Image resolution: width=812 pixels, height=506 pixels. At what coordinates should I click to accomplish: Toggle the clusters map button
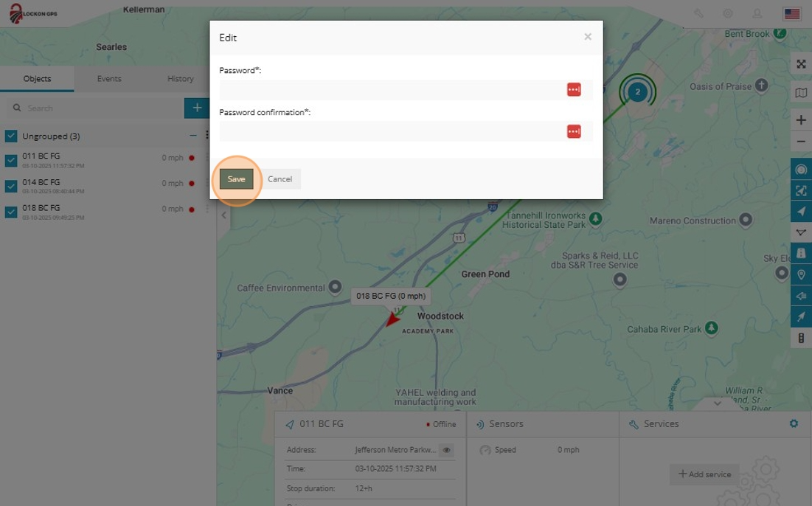pos(801,170)
